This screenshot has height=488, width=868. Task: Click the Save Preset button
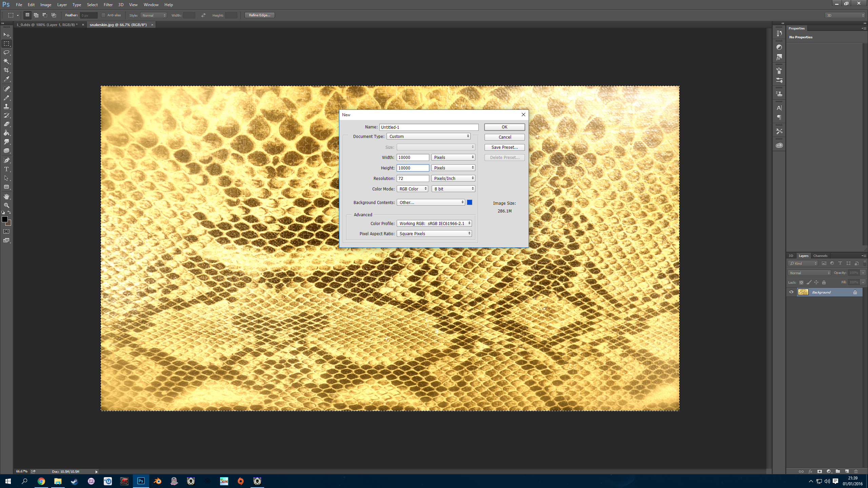click(505, 147)
